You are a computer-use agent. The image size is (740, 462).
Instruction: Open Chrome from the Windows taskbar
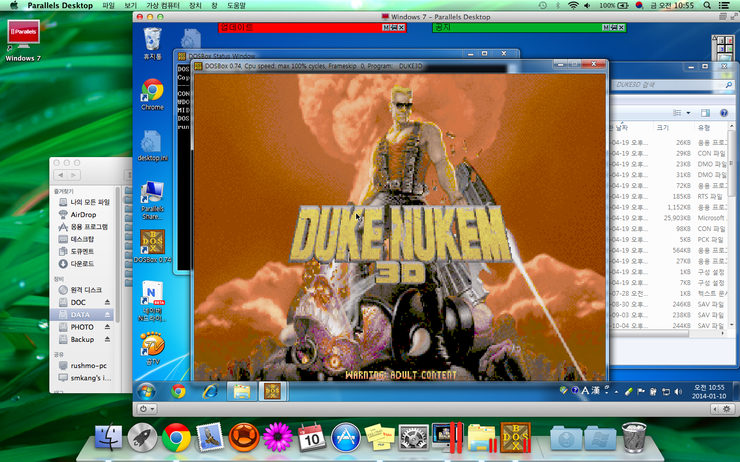point(178,391)
